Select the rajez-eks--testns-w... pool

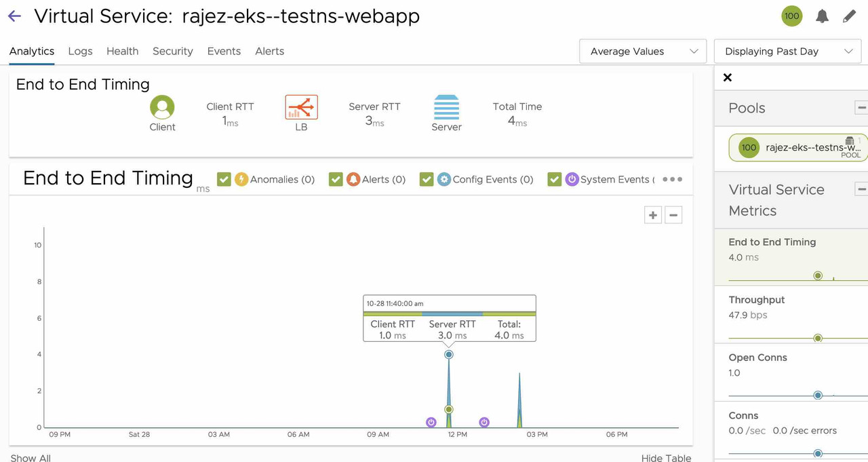tap(798, 147)
